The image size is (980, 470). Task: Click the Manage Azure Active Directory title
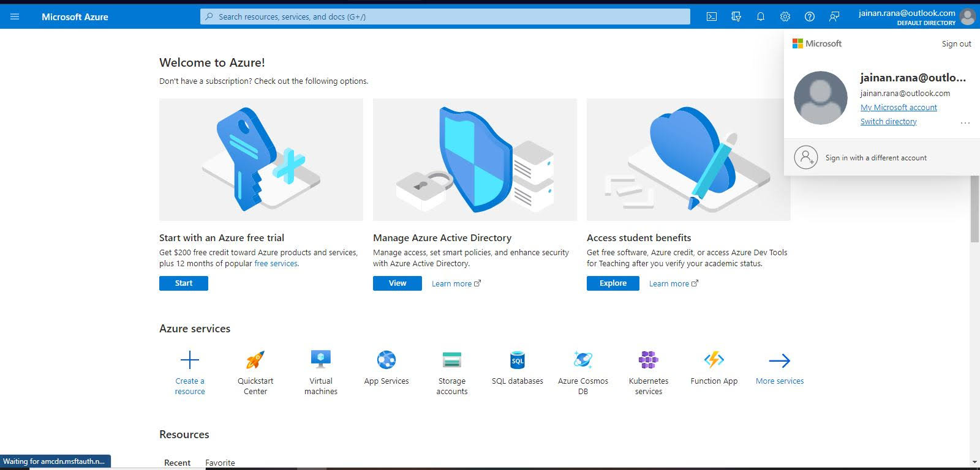tap(442, 238)
